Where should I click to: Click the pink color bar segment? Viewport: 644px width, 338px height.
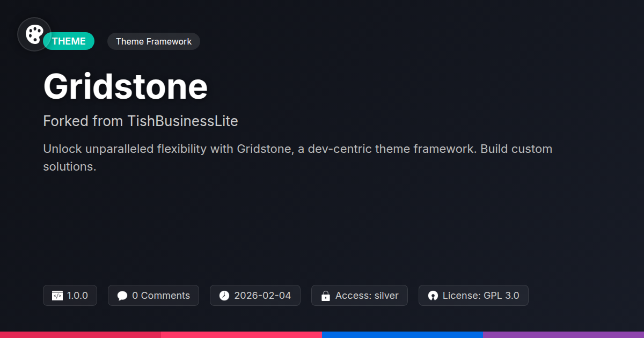241,335
